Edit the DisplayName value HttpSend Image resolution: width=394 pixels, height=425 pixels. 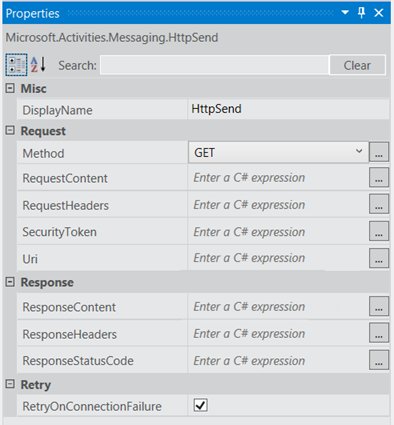coord(288,109)
